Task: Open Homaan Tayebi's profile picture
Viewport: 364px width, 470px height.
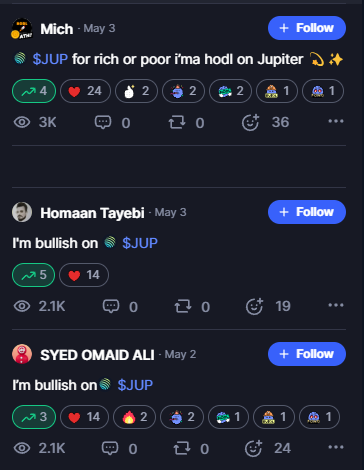Action: 22,212
